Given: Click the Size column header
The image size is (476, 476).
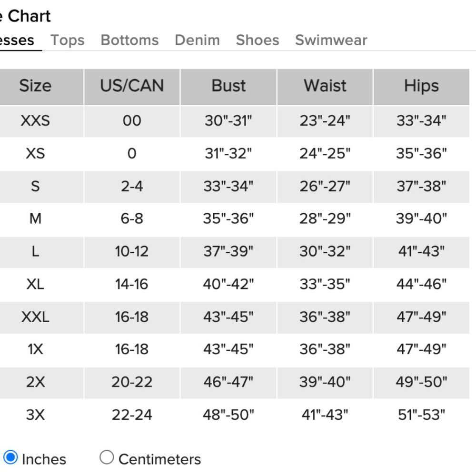Looking at the screenshot, I should click(x=35, y=86).
